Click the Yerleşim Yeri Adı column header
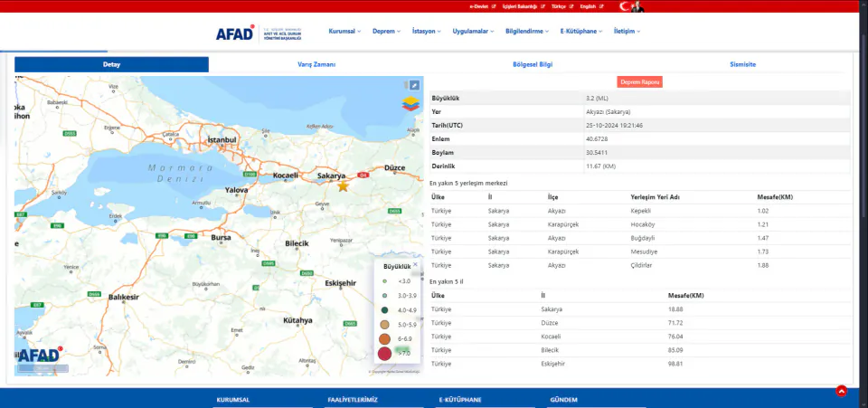This screenshot has height=408, width=868. (x=655, y=197)
